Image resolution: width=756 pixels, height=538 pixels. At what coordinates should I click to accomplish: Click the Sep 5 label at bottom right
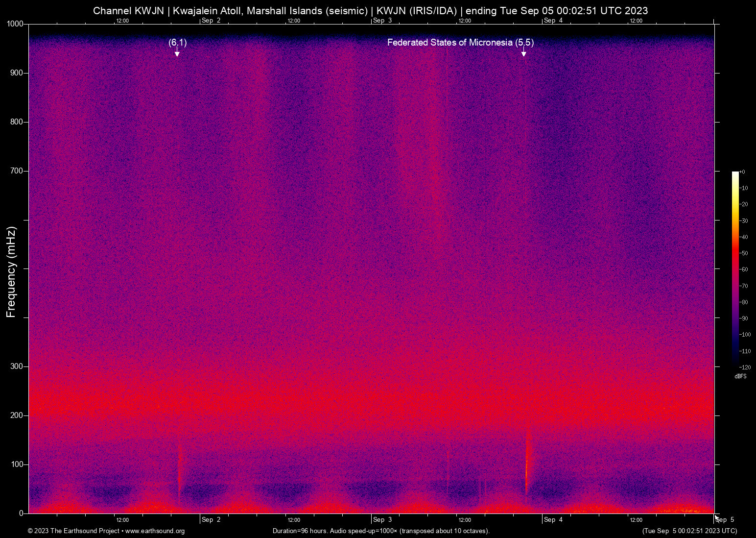click(x=725, y=520)
